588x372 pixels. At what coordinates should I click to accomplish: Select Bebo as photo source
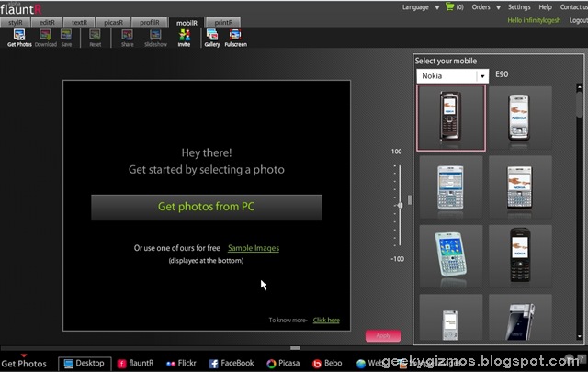pos(327,363)
